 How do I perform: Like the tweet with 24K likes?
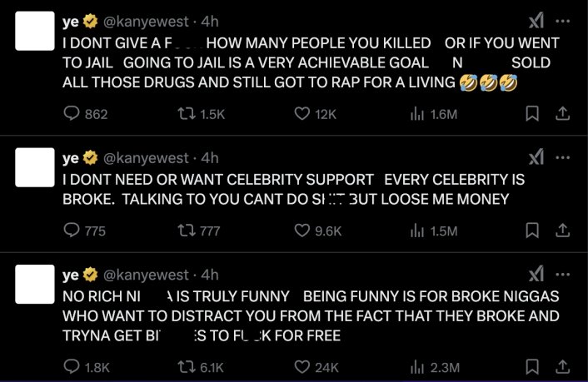302,366
